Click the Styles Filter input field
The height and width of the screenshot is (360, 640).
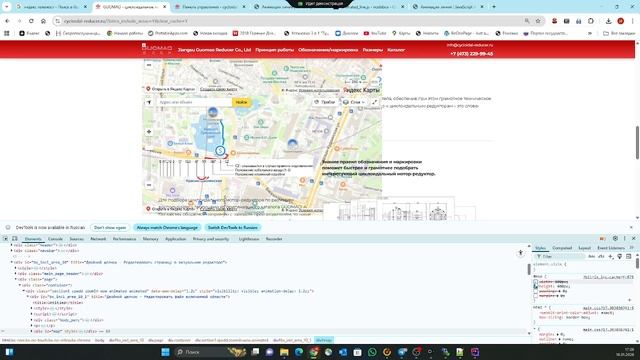(559, 256)
